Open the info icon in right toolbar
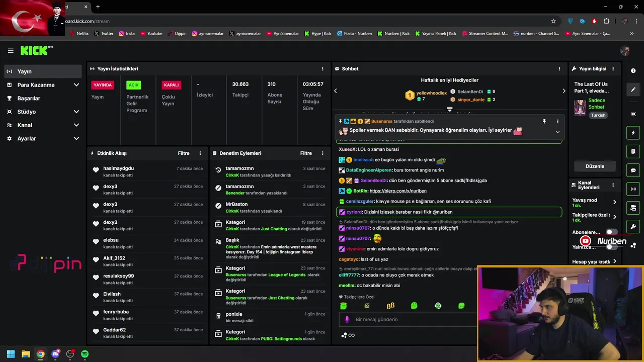644x362 pixels. [633, 71]
